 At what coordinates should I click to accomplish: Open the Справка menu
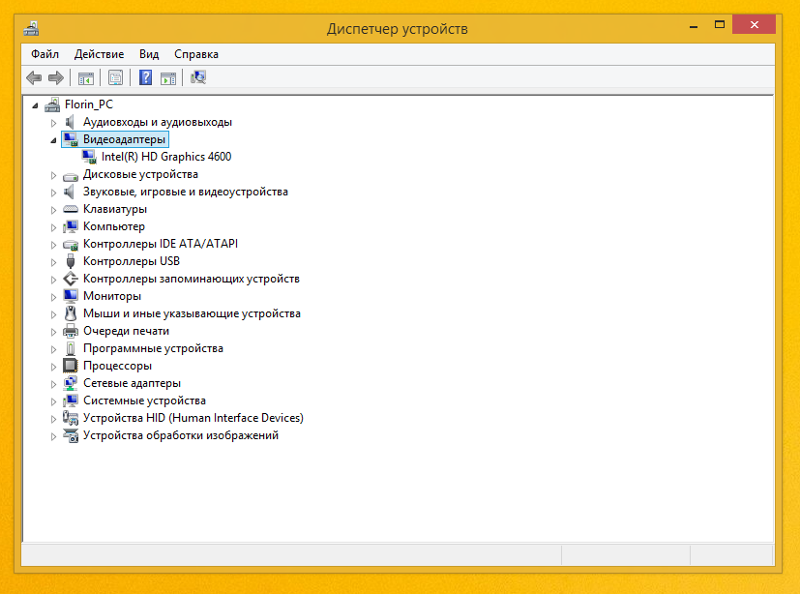[x=196, y=54]
